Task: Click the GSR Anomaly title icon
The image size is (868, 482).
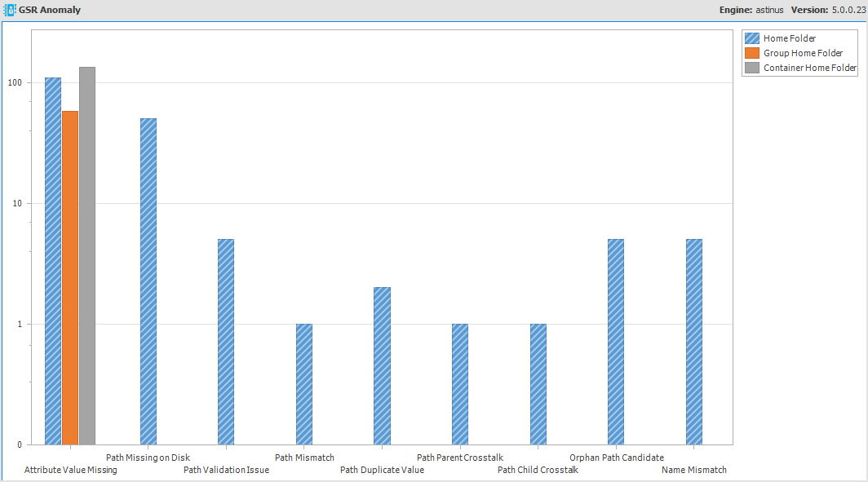Action: click(x=10, y=10)
